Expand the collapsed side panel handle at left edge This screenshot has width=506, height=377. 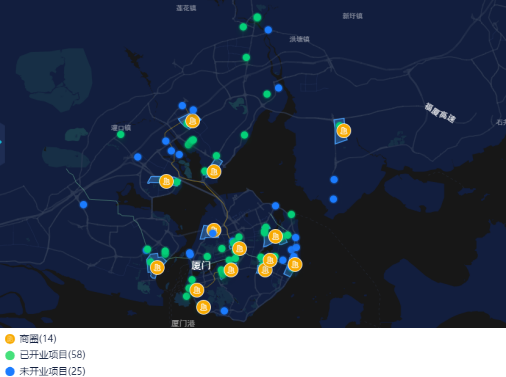[x=2, y=144]
